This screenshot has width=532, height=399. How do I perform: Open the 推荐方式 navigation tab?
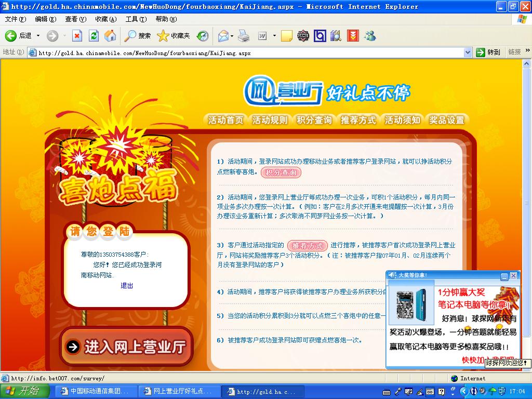[358, 120]
